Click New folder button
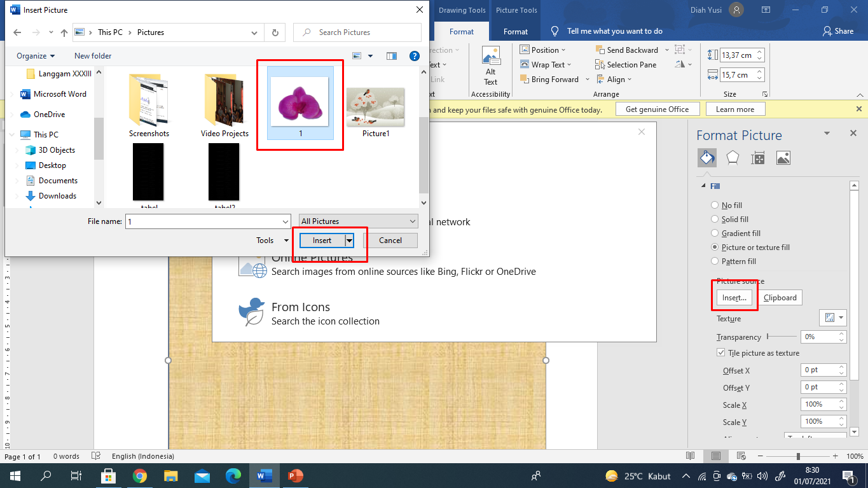The height and width of the screenshot is (488, 868). tap(93, 56)
